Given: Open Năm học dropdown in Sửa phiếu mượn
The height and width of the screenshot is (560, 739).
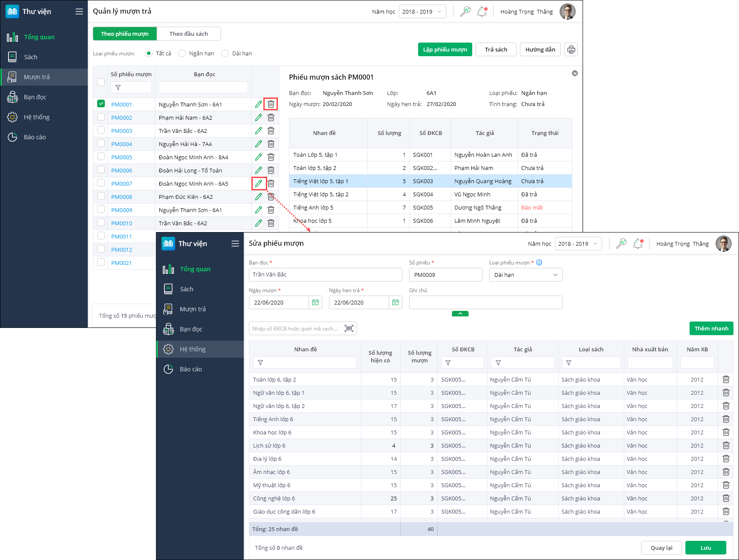Looking at the screenshot, I should pos(578,244).
